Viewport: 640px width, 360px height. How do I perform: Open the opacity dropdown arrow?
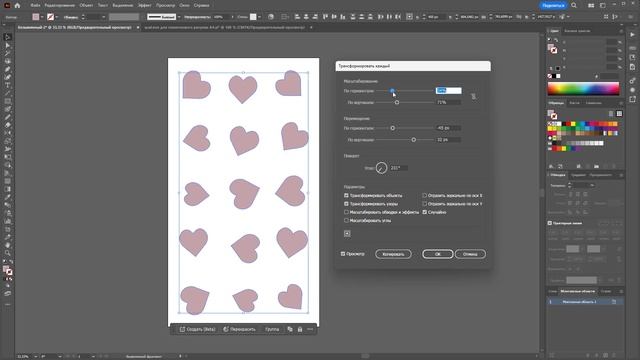pyautogui.click(x=232, y=17)
